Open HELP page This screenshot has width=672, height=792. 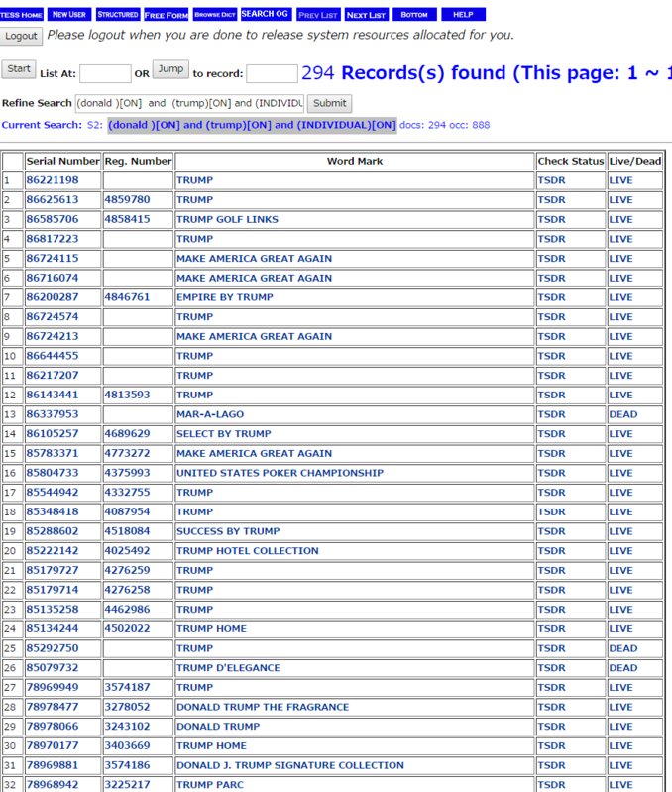463,15
